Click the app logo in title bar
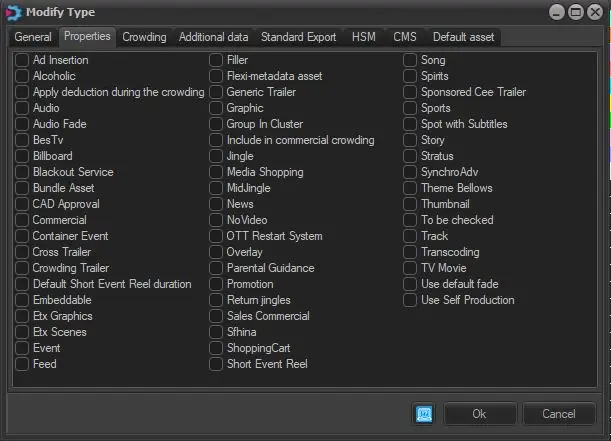The image size is (611, 441). point(12,11)
